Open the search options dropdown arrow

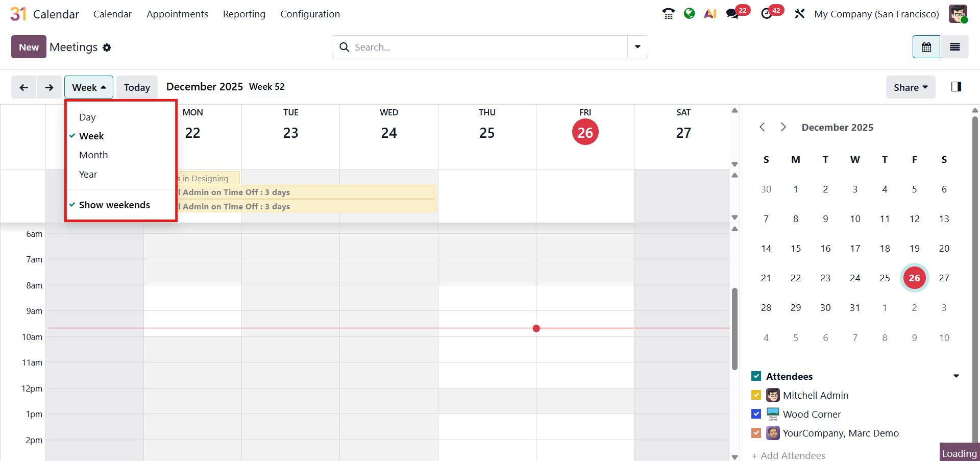[x=638, y=47]
